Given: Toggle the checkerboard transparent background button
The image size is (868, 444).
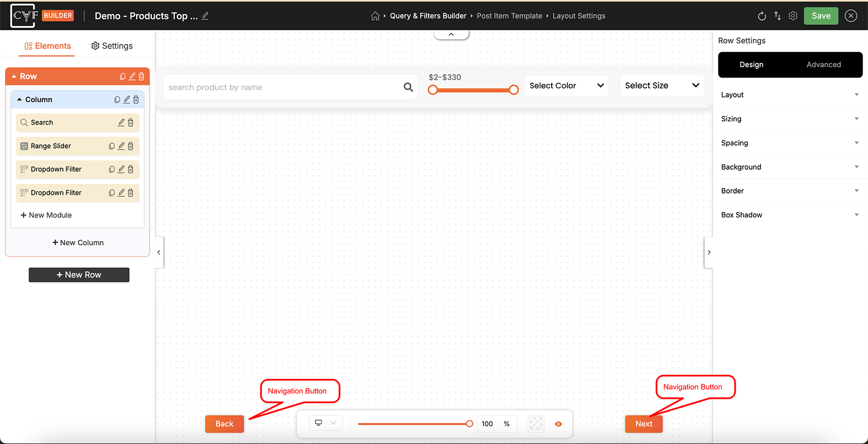Looking at the screenshot, I should coord(536,424).
